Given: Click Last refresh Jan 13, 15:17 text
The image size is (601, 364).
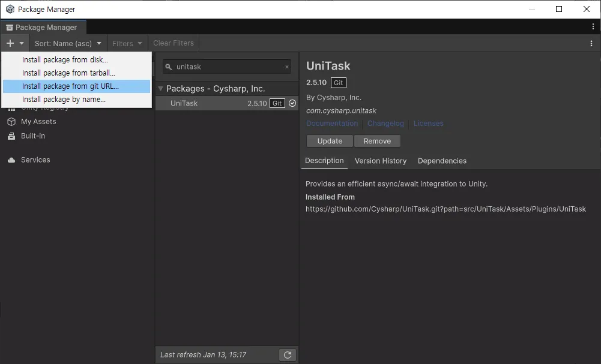Looking at the screenshot, I should pyautogui.click(x=203, y=355).
